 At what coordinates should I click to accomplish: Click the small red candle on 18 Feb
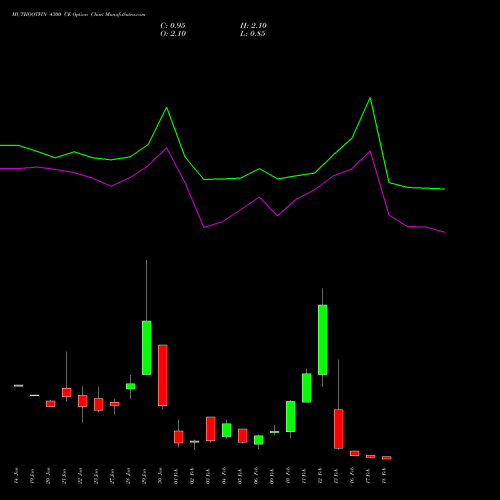387,458
